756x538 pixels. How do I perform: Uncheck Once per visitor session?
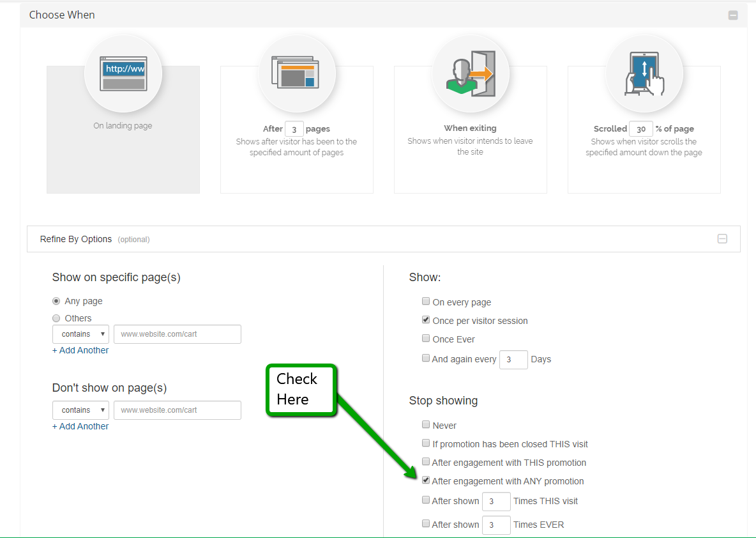(426, 320)
